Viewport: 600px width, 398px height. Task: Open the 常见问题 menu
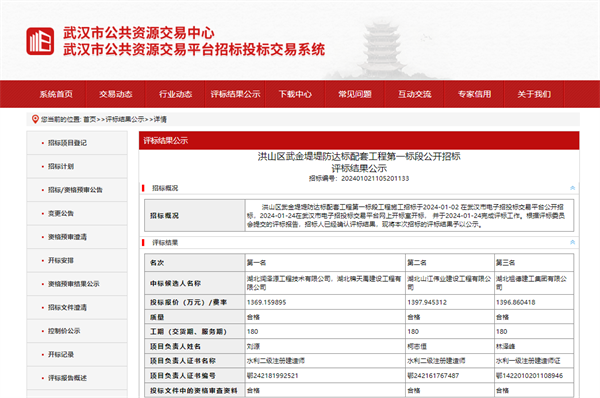pyautogui.click(x=355, y=94)
